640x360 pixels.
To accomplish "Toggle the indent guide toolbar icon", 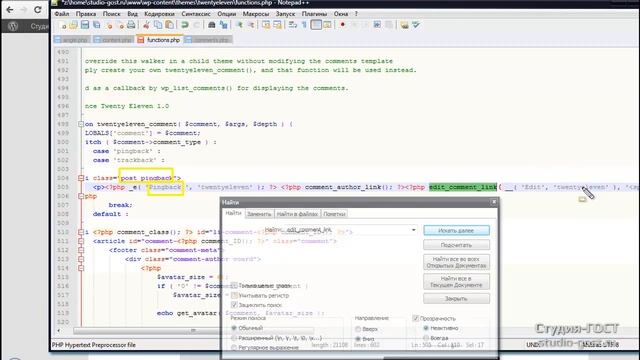I will tap(316, 25).
